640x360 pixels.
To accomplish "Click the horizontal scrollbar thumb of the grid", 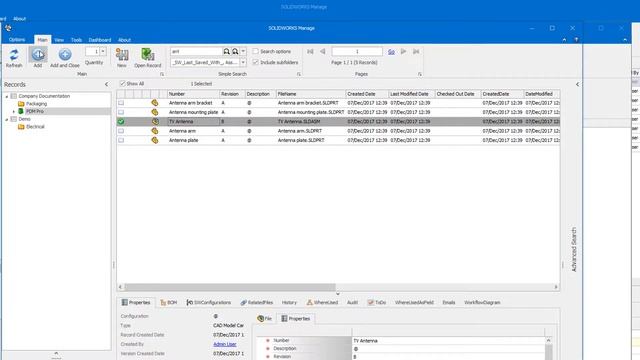I will tap(229, 287).
